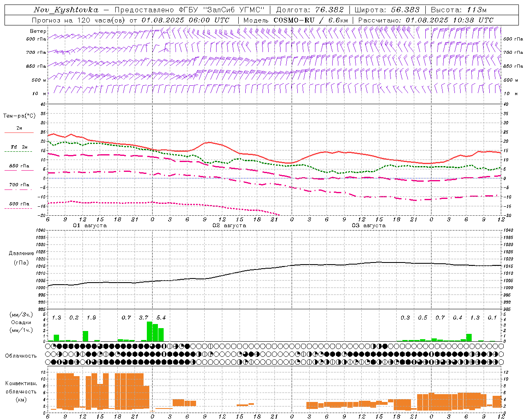Click the 0.2 precipitation value

pos(74,317)
